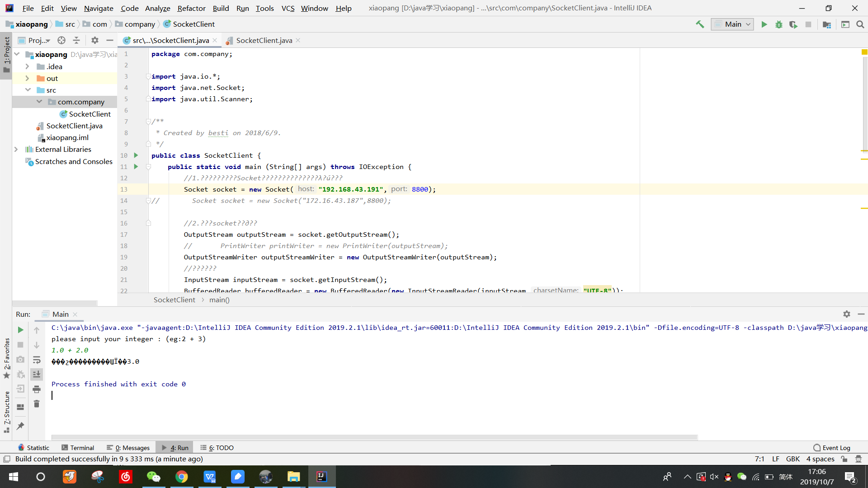Screen dimensions: 868x488
Task: Open Main run configuration dropdown
Action: coord(732,24)
